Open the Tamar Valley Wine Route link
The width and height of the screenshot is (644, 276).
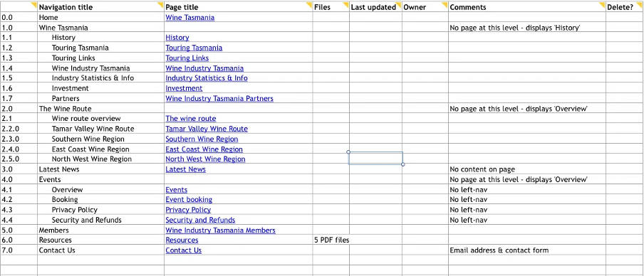[207, 129]
